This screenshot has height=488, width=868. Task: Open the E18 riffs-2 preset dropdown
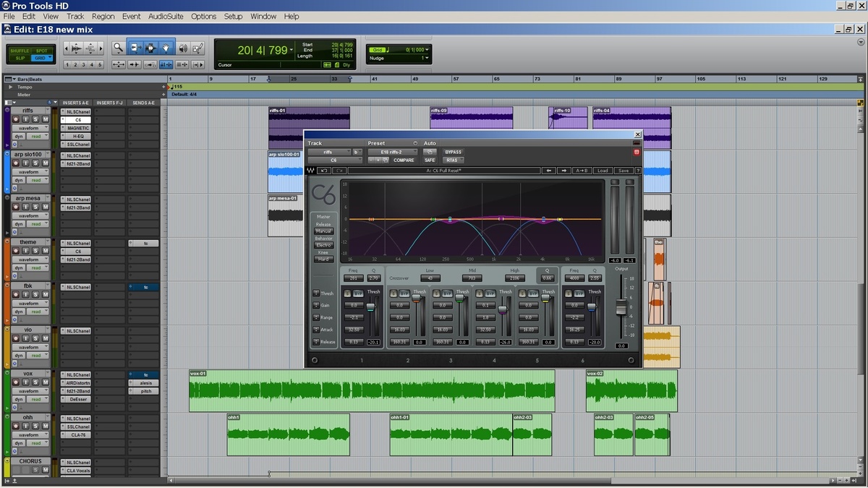[393, 152]
